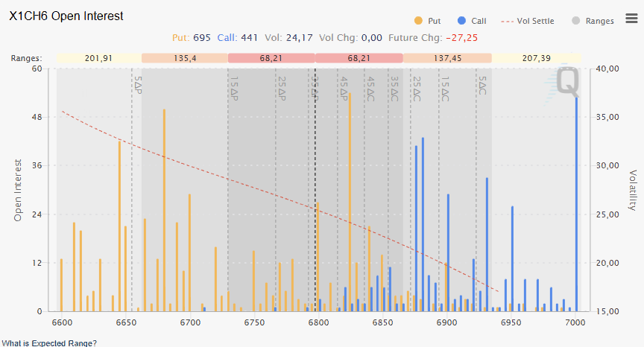Click the call bar near strike 6880
The height and width of the screenshot is (347, 644).
click(x=423, y=223)
